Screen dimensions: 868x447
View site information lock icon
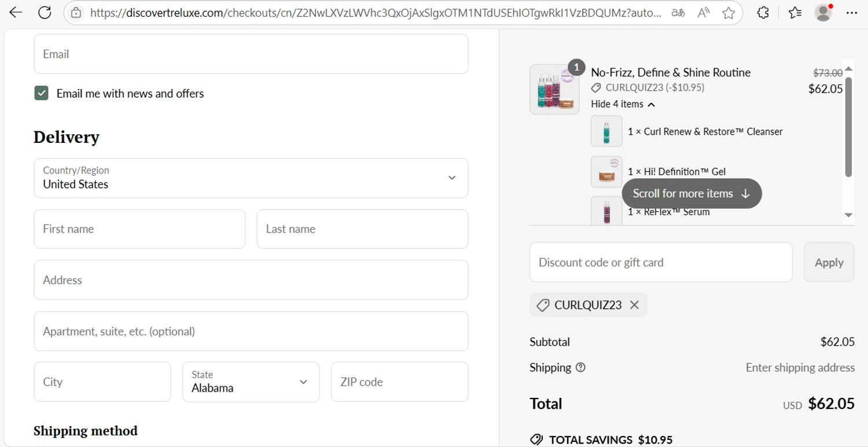pyautogui.click(x=76, y=13)
